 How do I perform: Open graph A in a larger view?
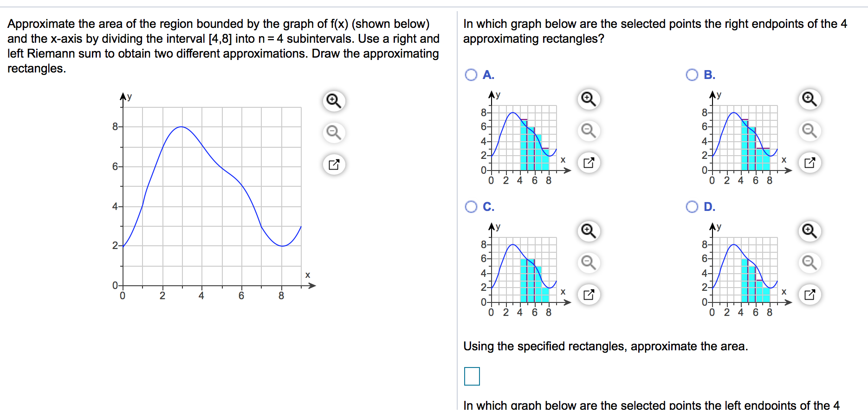click(589, 163)
